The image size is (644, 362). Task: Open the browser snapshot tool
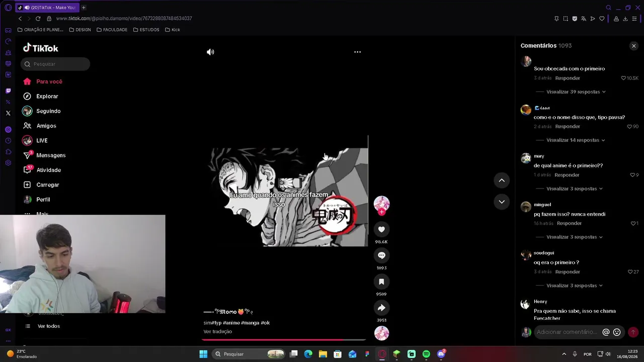tap(566, 19)
